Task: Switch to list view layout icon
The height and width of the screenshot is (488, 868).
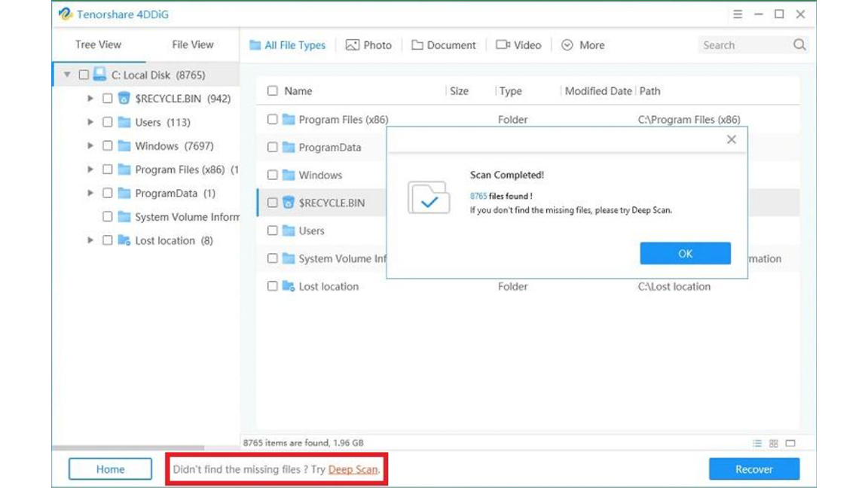Action: click(x=756, y=443)
